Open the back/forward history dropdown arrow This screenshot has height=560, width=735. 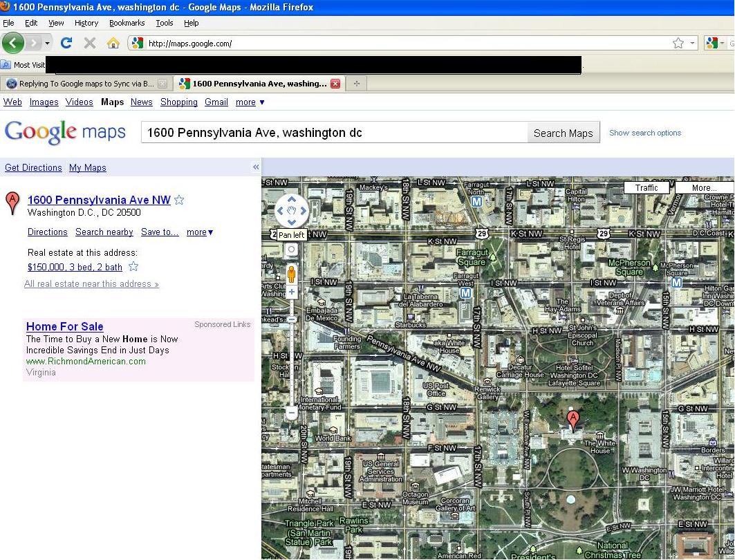point(47,44)
